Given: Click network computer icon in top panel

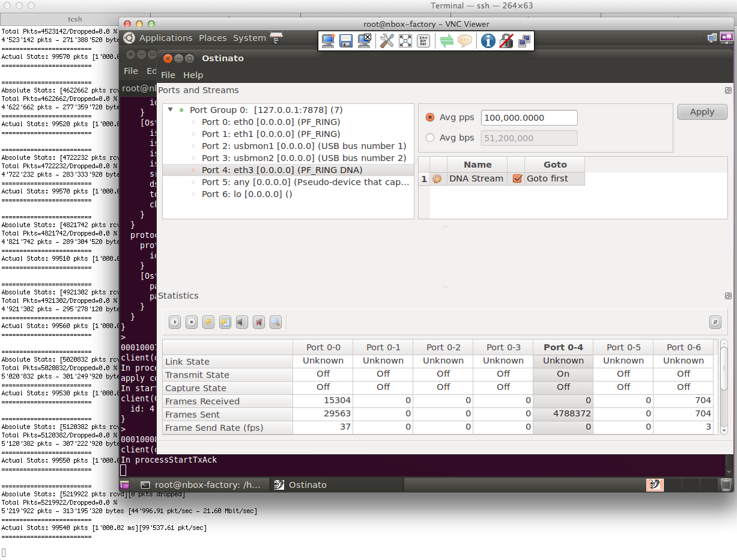Looking at the screenshot, I should pos(712,38).
